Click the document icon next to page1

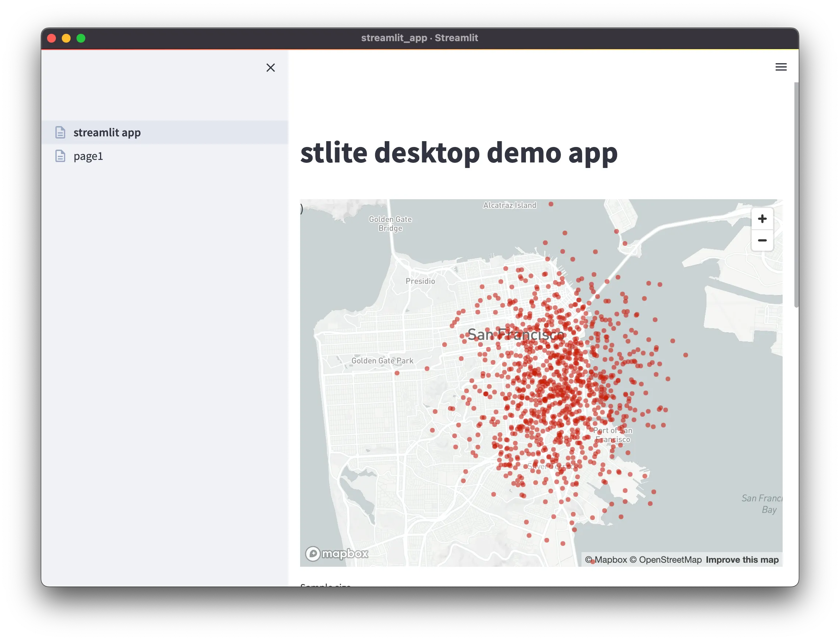click(x=60, y=156)
